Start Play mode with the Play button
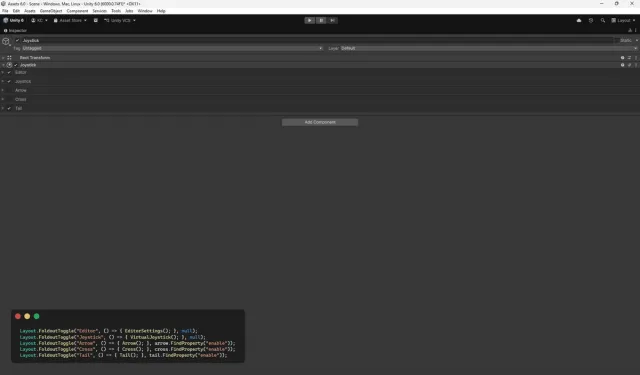The height and width of the screenshot is (375, 640). click(309, 20)
